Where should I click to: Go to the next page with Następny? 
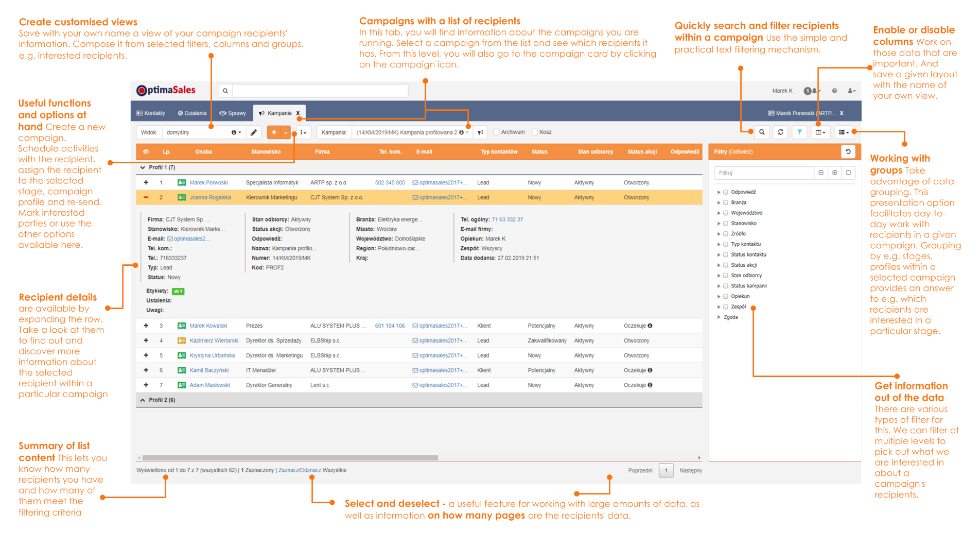[x=690, y=470]
